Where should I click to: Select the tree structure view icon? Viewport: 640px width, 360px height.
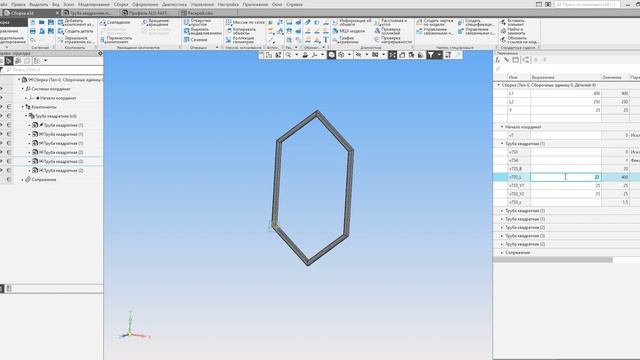click(x=9, y=61)
